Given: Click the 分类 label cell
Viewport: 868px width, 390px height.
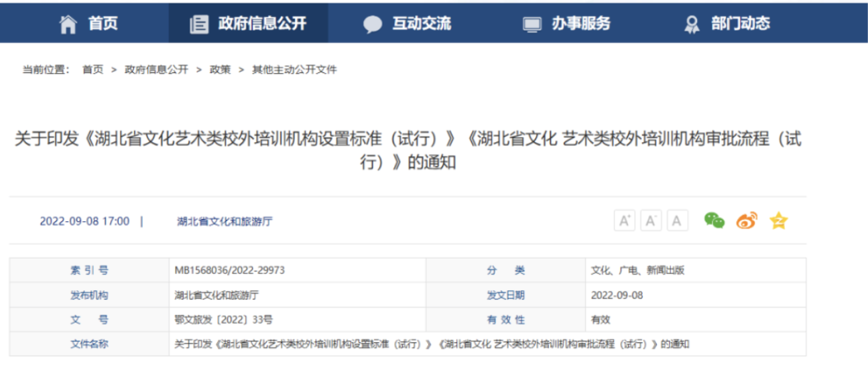Looking at the screenshot, I should [506, 271].
